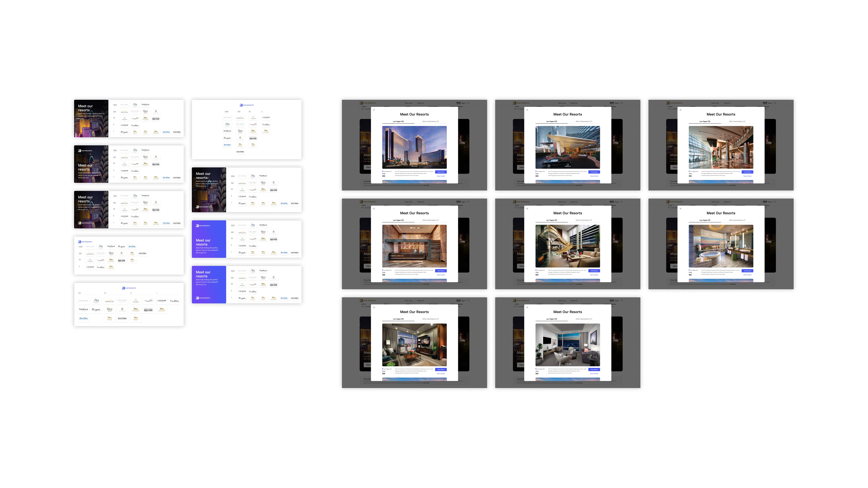Click View Rooms in the exterior towers modal
Image resolution: width=868 pixels, height=488 pixels.
[441, 172]
